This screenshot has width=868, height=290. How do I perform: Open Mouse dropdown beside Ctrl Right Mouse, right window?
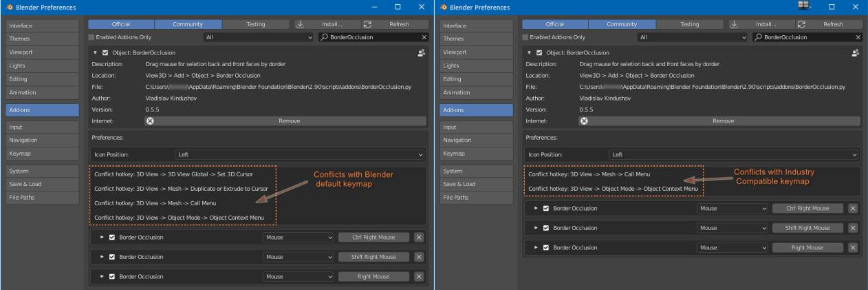pos(733,208)
